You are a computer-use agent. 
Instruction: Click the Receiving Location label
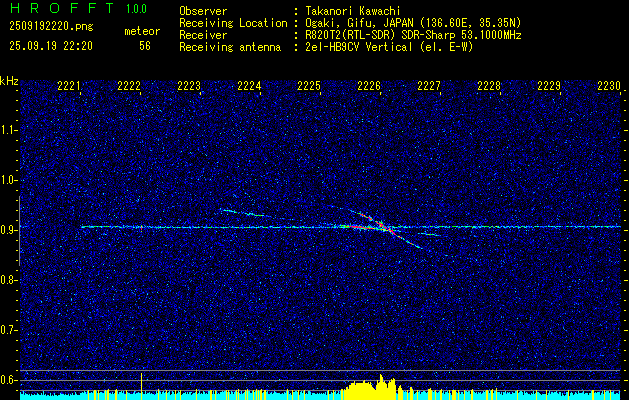coord(233,23)
